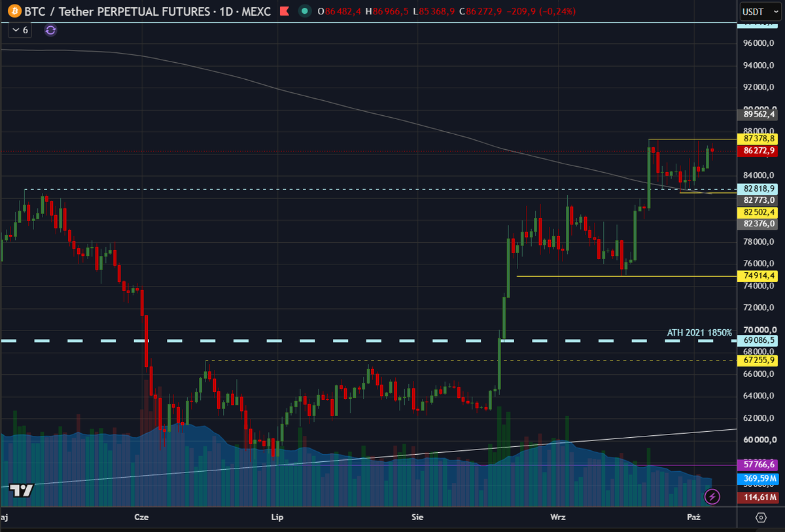Click the green market status dot

point(304,11)
